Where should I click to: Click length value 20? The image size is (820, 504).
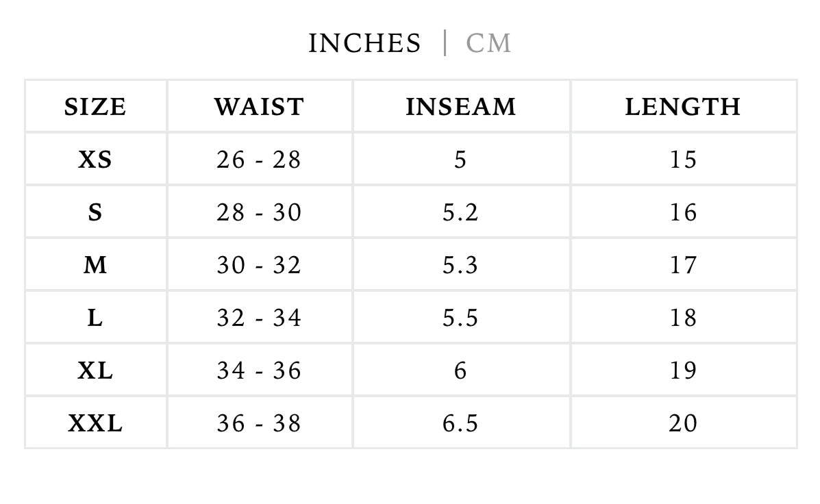[682, 423]
